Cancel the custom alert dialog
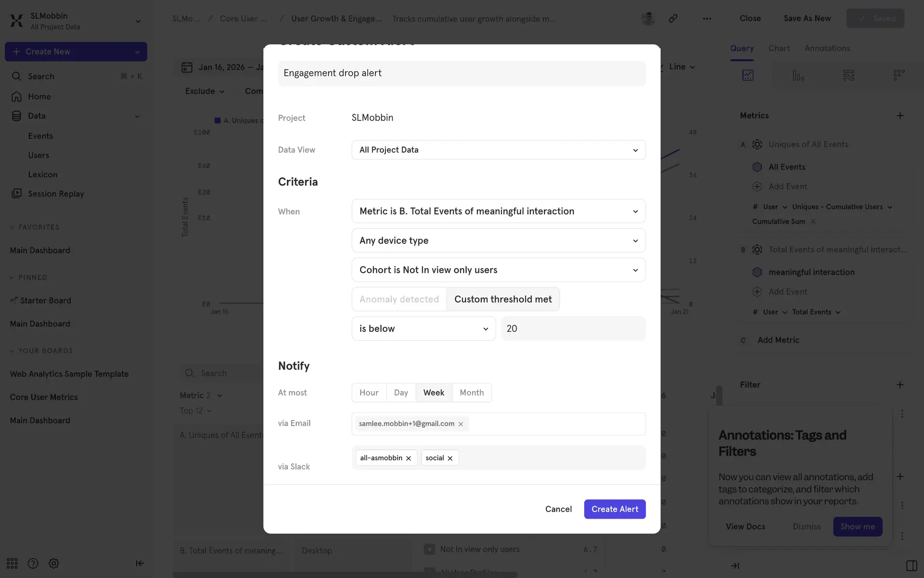The width and height of the screenshot is (924, 578). pyautogui.click(x=558, y=509)
